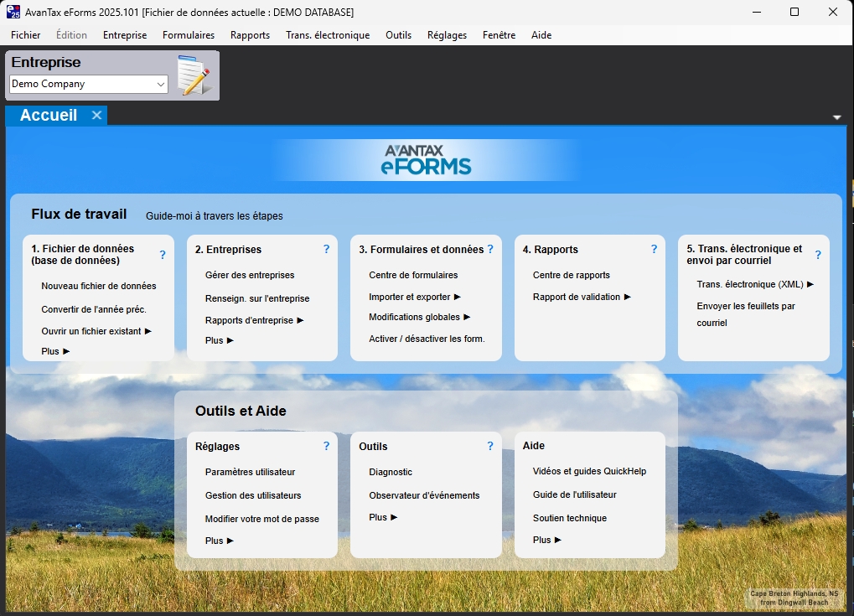Expand Rapports d'entreprise submenu
Image resolution: width=854 pixels, height=616 pixels.
coord(300,320)
